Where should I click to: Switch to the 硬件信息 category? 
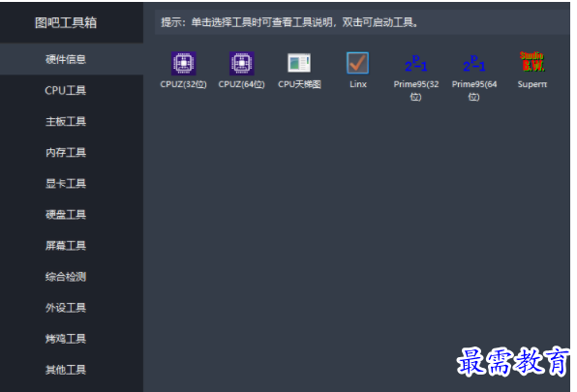click(72, 59)
